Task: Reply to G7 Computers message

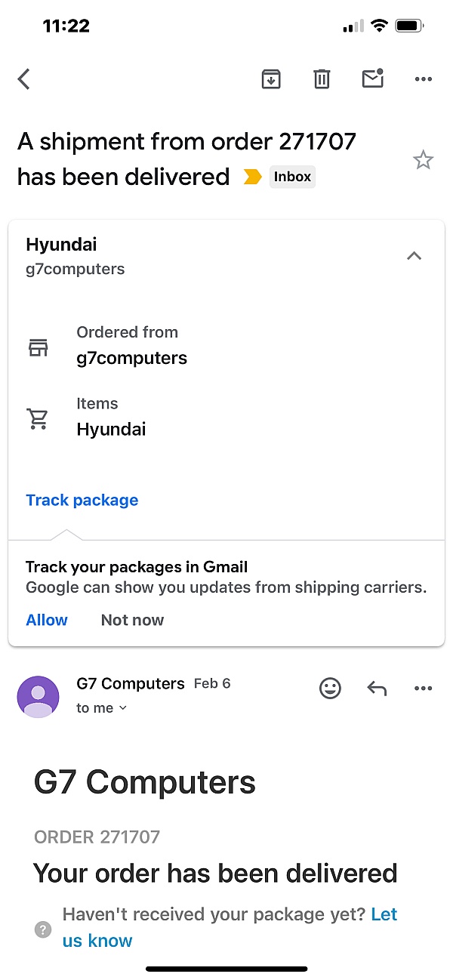Action: click(x=377, y=688)
